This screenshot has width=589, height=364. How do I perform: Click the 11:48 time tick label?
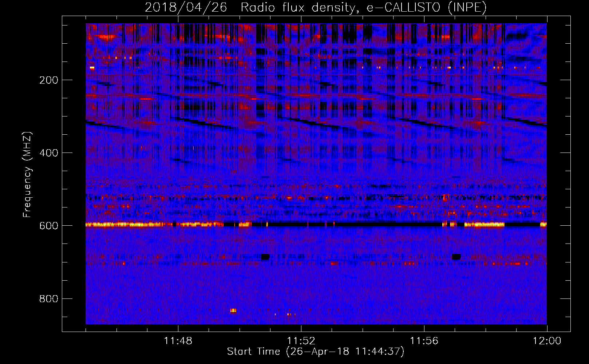pyautogui.click(x=178, y=341)
